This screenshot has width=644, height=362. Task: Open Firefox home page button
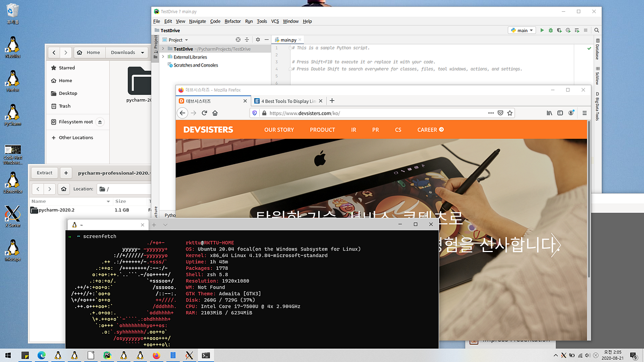tap(215, 113)
